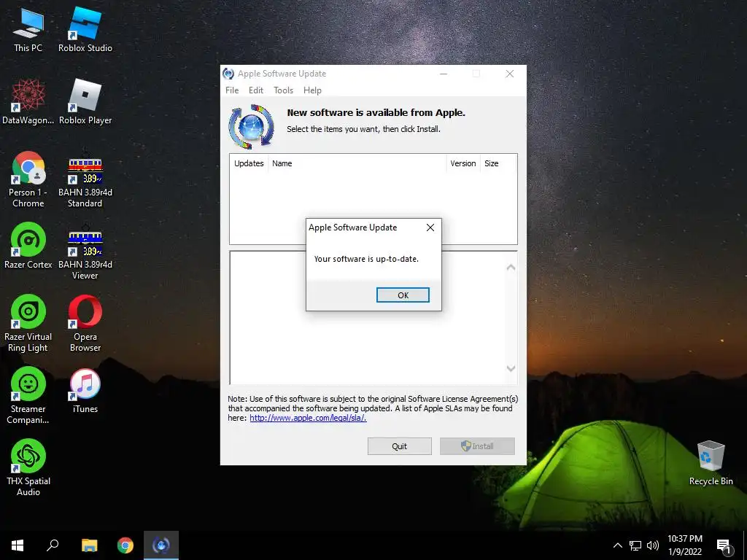This screenshot has height=560, width=747.
Task: Select the Roblox Studio desktop icon
Action: [85, 30]
